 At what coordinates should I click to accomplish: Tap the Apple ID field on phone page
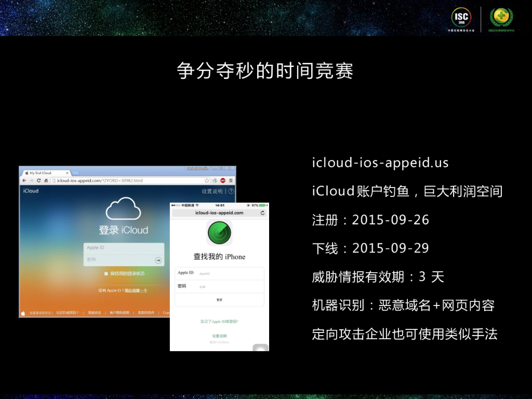point(219,273)
